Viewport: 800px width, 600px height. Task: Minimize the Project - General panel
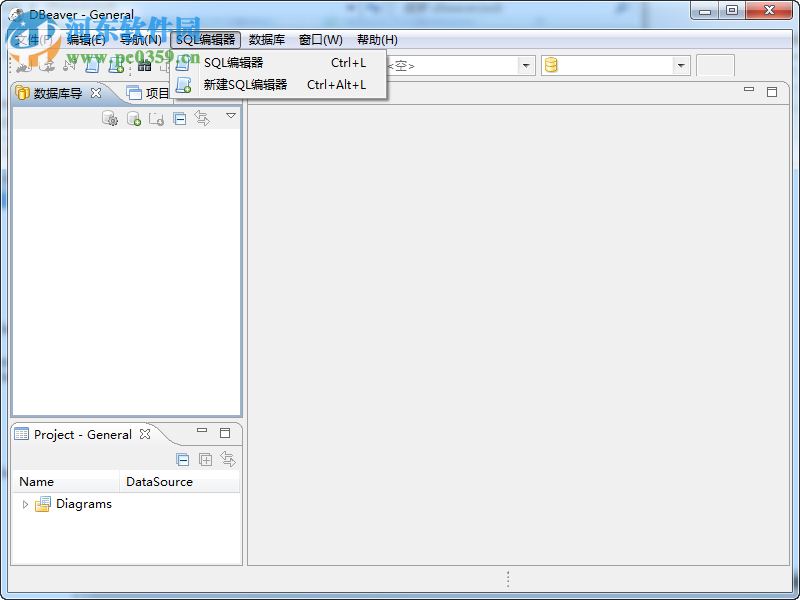(x=202, y=431)
